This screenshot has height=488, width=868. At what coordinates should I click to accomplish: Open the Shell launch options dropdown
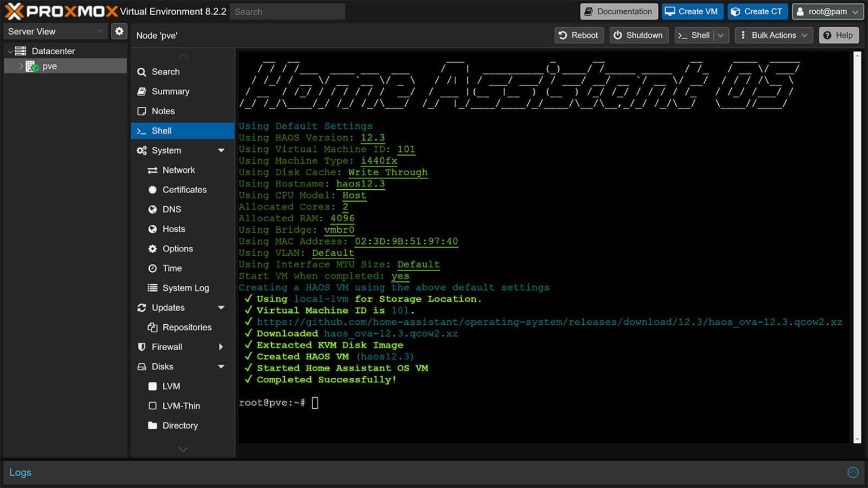click(721, 35)
